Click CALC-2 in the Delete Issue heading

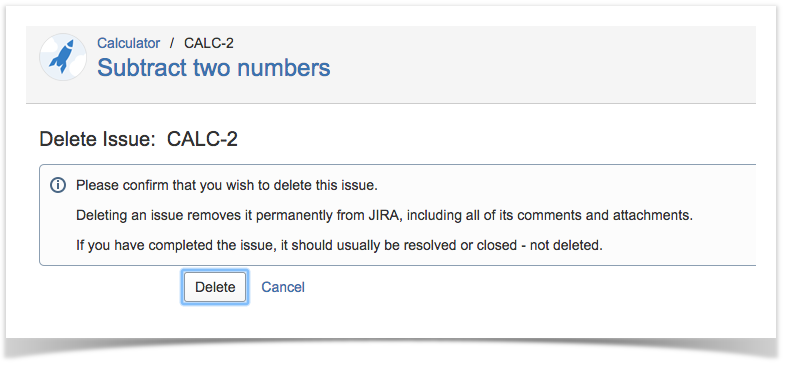tap(202, 139)
